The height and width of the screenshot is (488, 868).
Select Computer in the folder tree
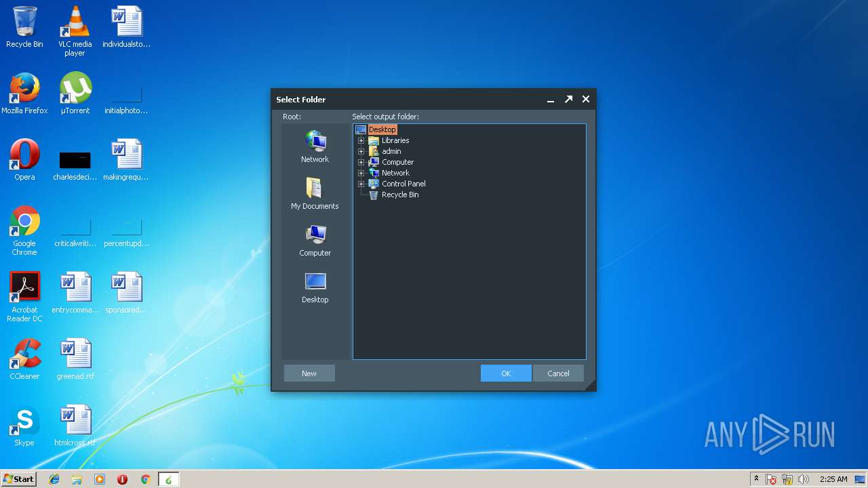click(x=397, y=162)
